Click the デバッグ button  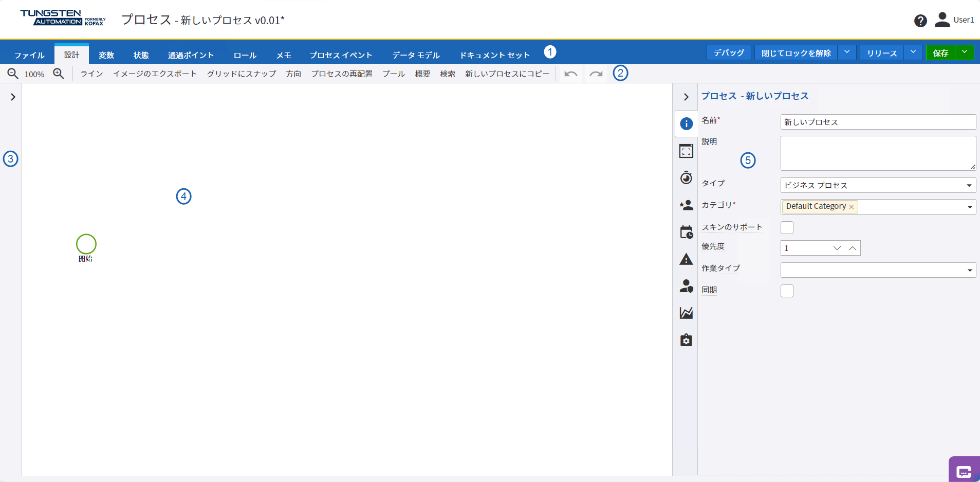tap(728, 52)
